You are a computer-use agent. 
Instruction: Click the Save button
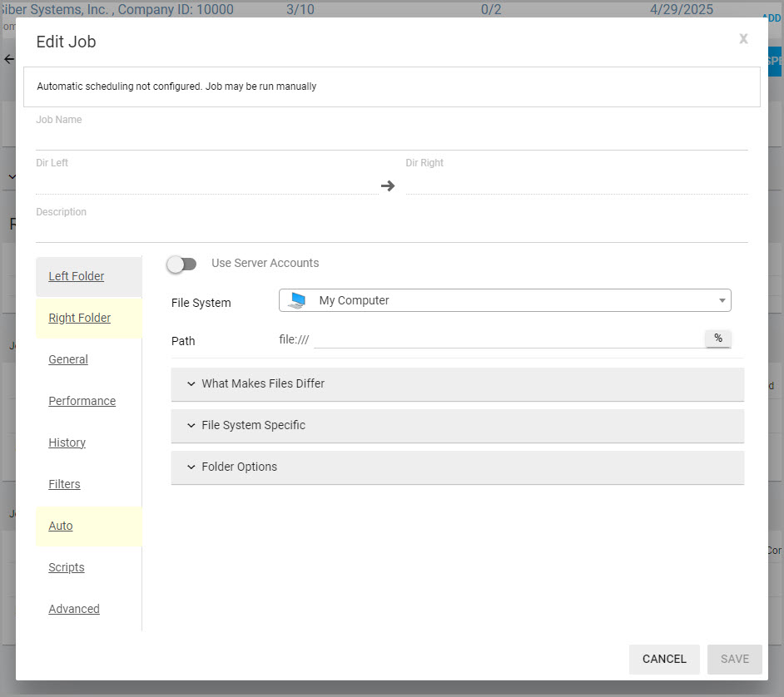(x=734, y=659)
